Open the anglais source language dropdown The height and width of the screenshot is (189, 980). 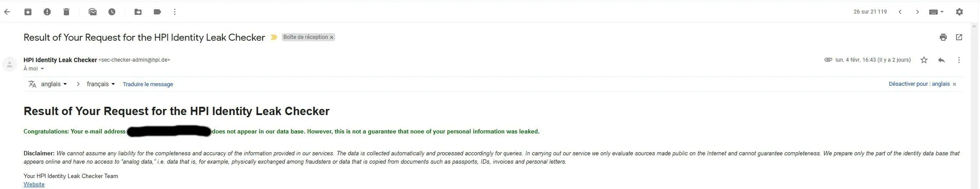click(54, 84)
